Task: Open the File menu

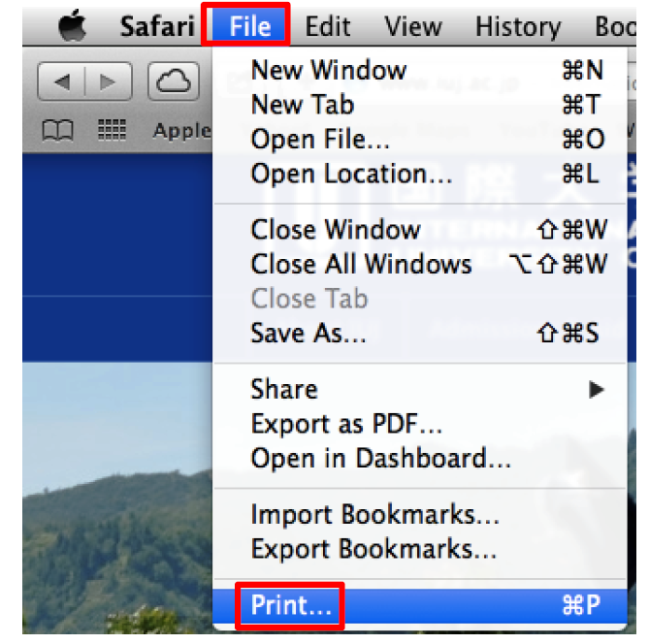Action: (249, 26)
